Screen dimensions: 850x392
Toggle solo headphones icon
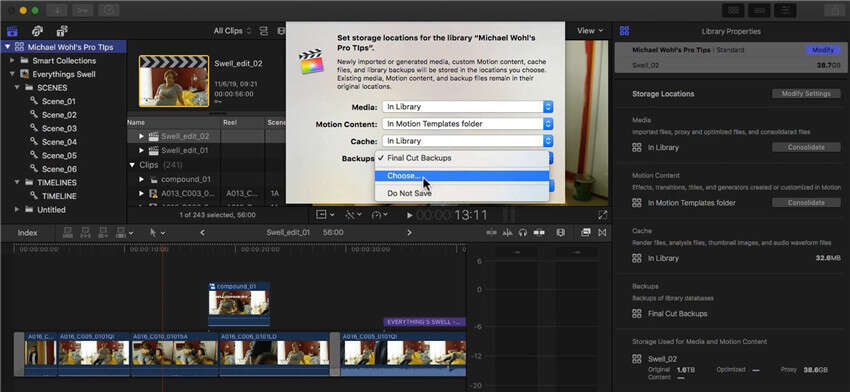[523, 233]
